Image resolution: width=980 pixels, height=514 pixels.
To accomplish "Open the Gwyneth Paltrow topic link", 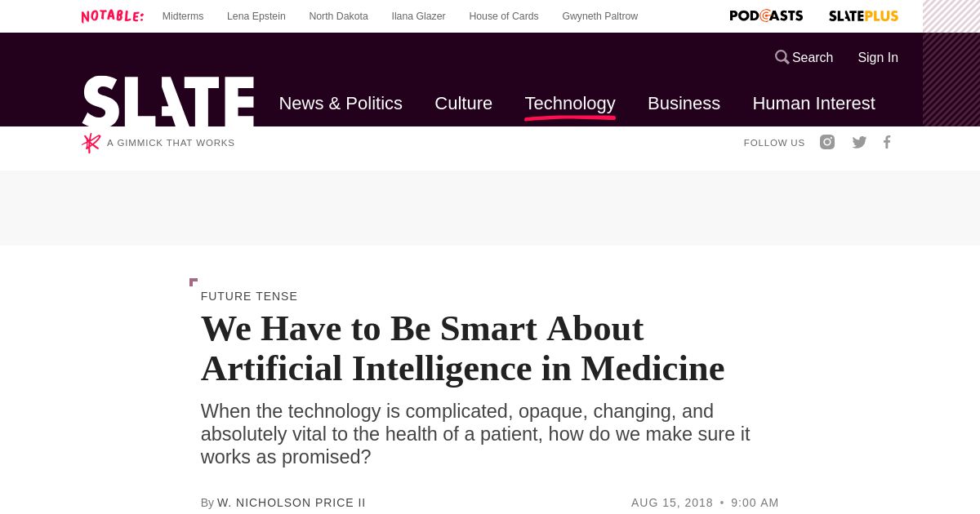I will 600,16.
